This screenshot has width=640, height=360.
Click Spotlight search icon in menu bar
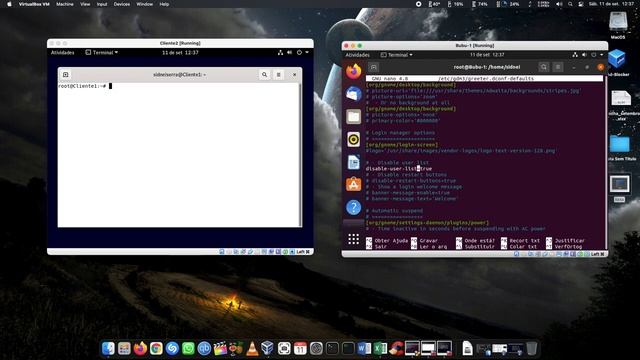[570, 4]
